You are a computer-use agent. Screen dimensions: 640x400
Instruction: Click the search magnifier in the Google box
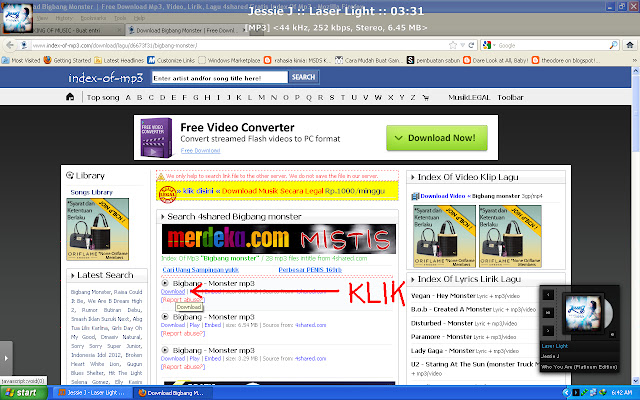[x=613, y=45]
